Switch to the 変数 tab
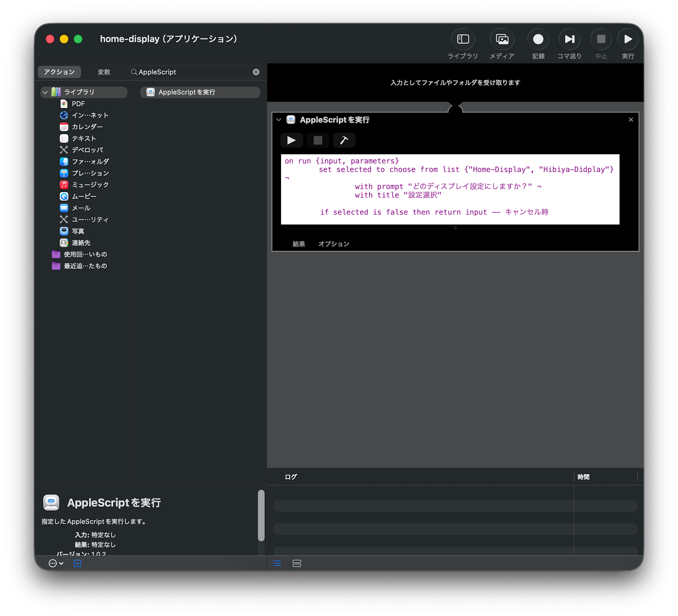Screen dimensions: 678x616 pos(104,72)
